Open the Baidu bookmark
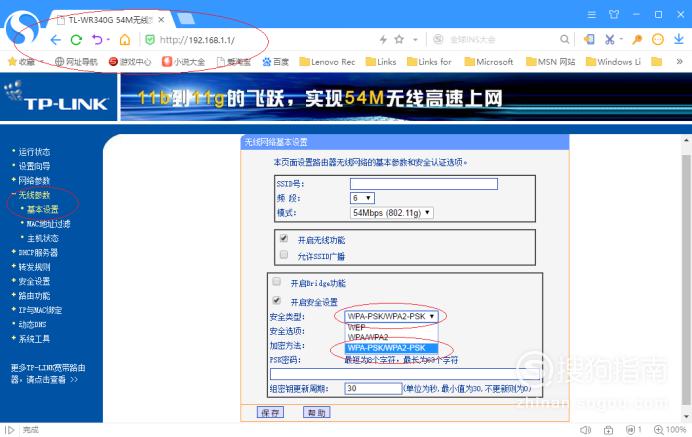Image resolution: width=692 pixels, height=437 pixels. tap(275, 62)
